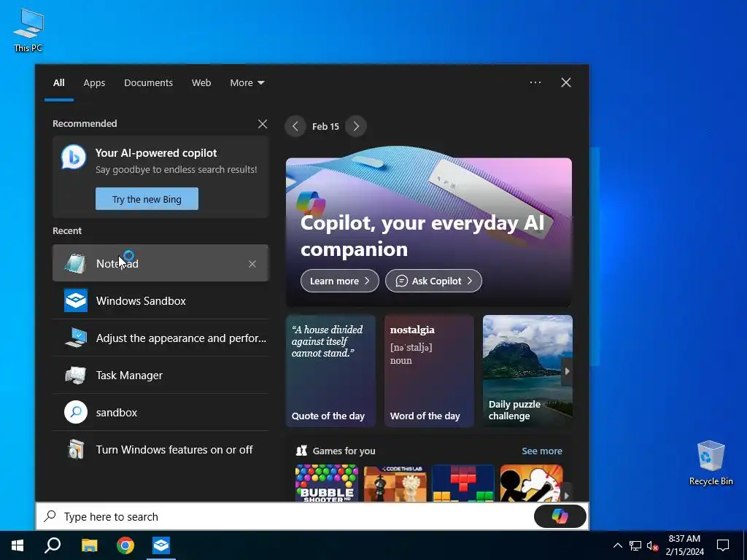Image resolution: width=747 pixels, height=560 pixels.
Task: Click the Games for you heading
Action: pyautogui.click(x=344, y=451)
